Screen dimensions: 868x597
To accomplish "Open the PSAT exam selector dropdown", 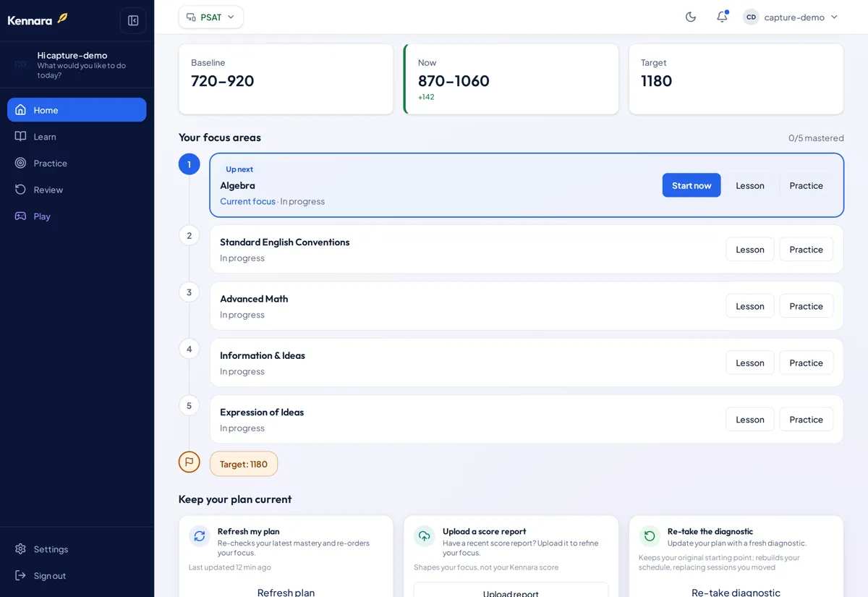I will point(211,17).
